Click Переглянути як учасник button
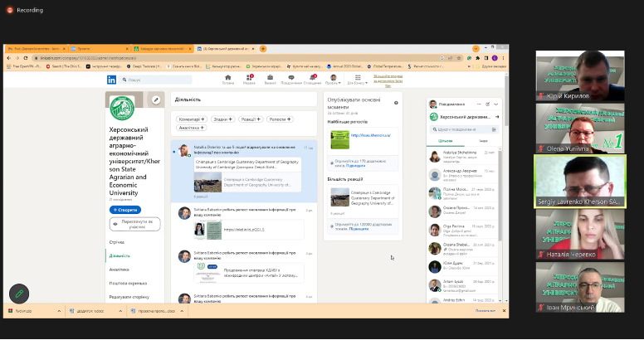The image size is (644, 340). coord(134,224)
